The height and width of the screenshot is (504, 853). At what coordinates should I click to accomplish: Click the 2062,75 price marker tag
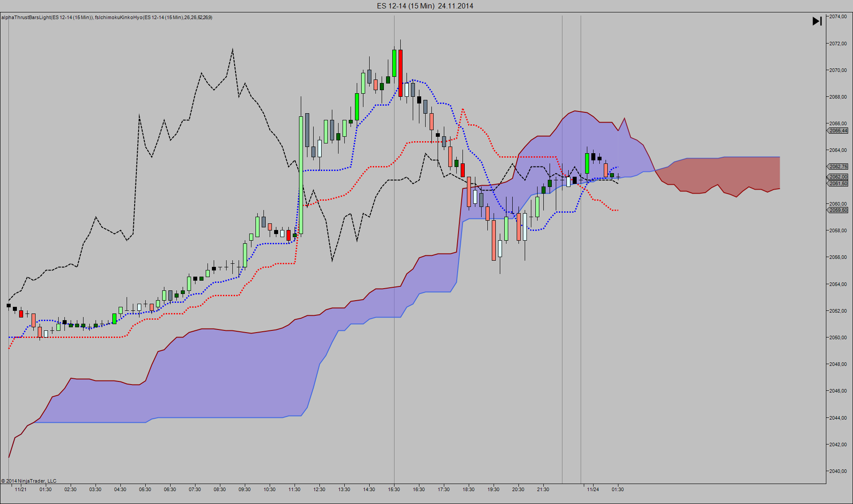838,167
